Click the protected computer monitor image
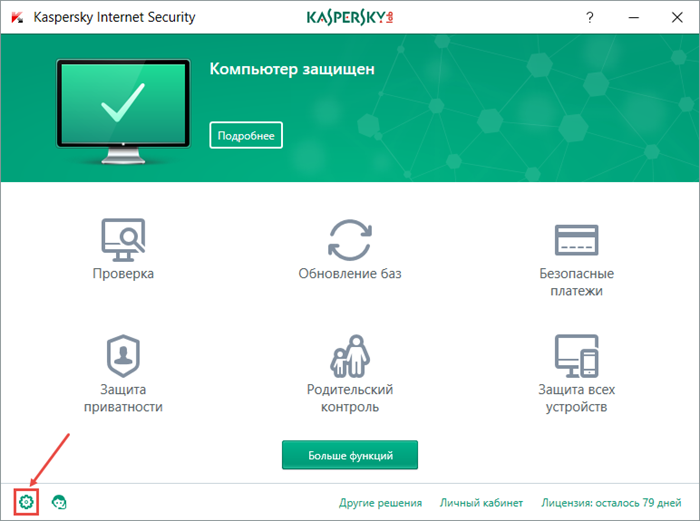 (x=120, y=107)
